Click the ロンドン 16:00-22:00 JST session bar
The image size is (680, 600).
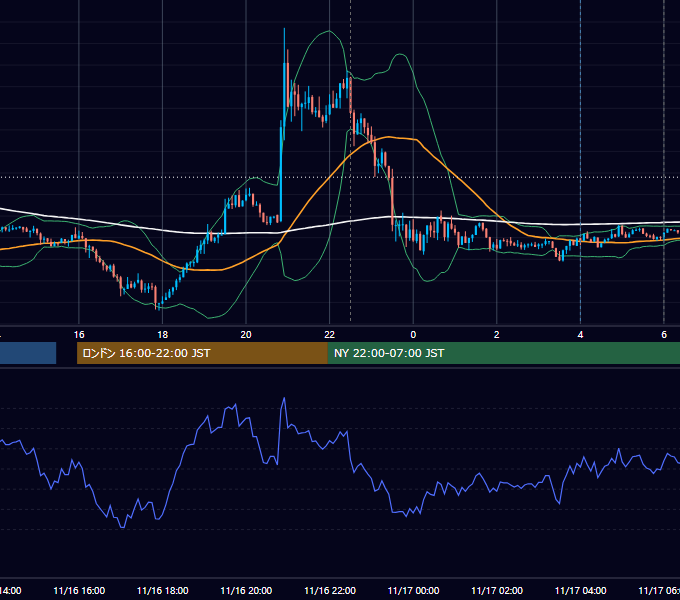pos(202,353)
